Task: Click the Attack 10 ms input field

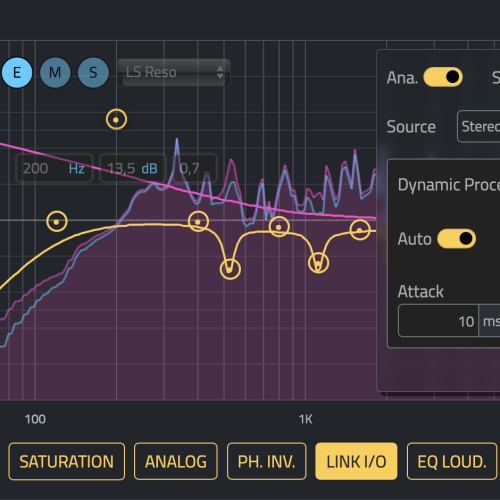Action: click(438, 321)
